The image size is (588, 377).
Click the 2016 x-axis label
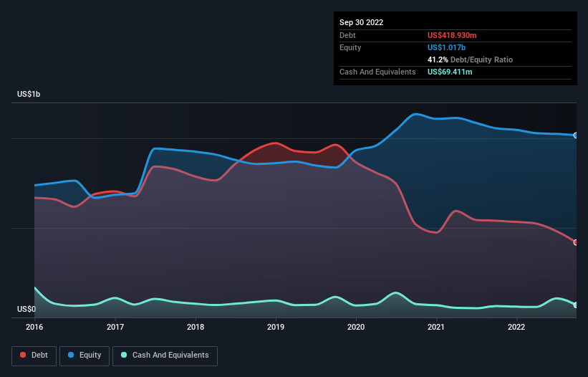34,327
